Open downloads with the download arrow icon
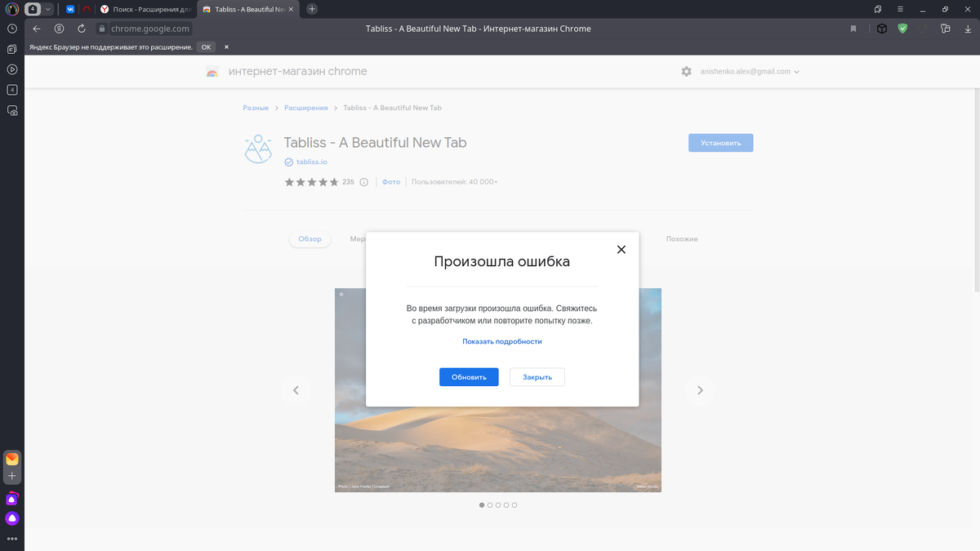 tap(967, 29)
